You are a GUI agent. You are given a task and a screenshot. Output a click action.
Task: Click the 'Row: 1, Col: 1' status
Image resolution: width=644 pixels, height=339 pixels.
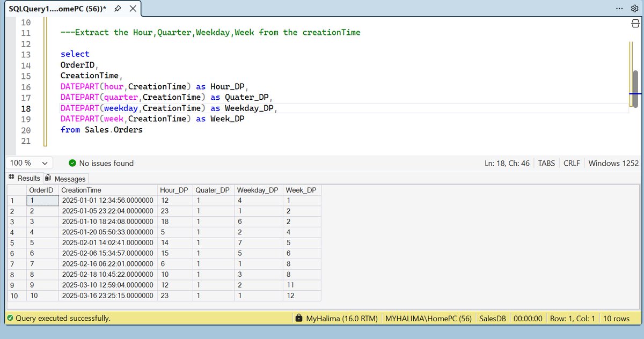click(x=572, y=318)
